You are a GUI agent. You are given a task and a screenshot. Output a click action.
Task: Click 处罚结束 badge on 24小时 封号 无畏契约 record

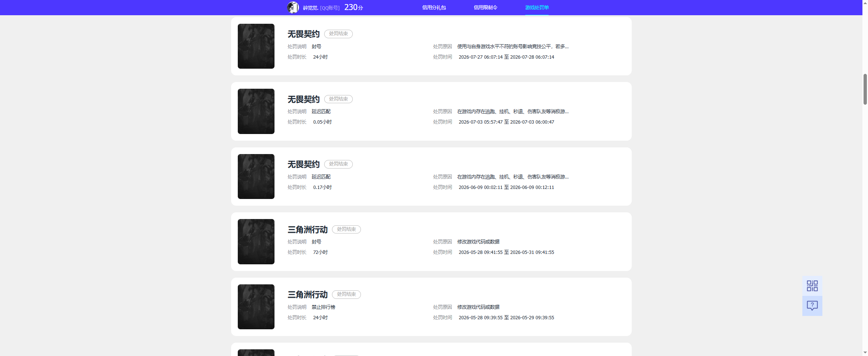338,34
